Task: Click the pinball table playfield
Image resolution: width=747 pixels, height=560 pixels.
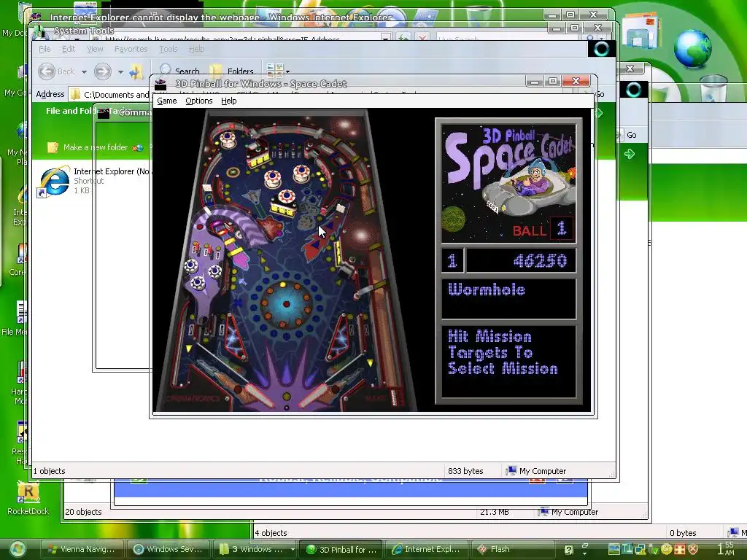Action: 287,260
